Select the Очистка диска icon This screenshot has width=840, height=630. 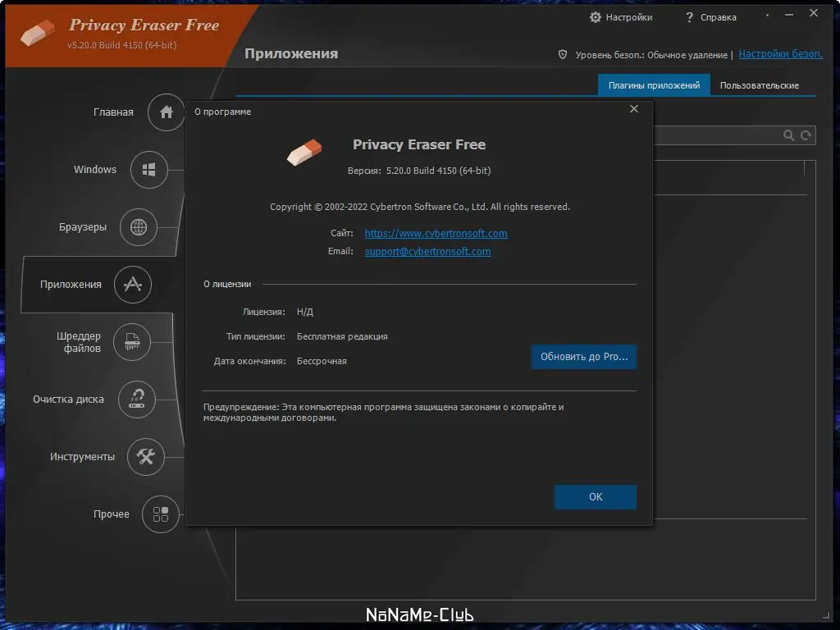tap(137, 399)
